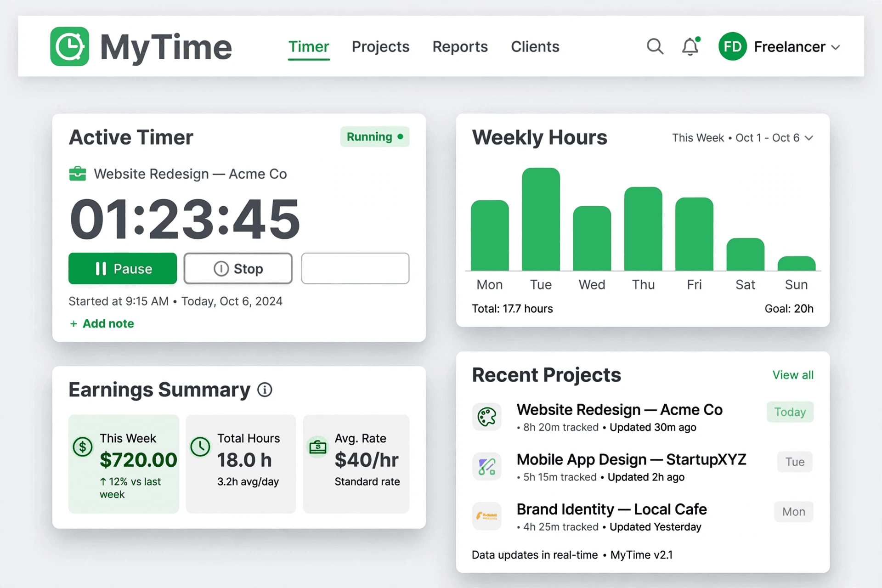Viewport: 882px width, 588px height.
Task: Click the briefcase icon beside Website Redesign
Action: click(x=78, y=174)
